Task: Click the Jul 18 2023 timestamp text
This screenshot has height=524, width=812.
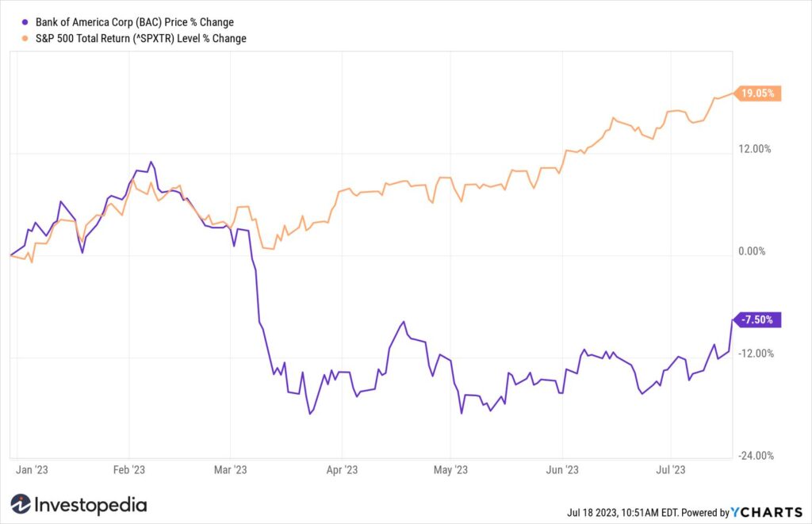Action: [592, 513]
